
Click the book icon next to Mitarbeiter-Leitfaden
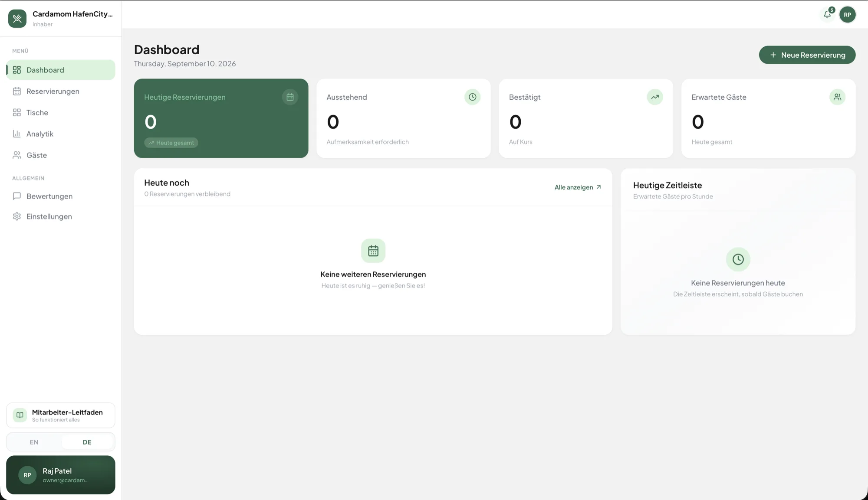pyautogui.click(x=20, y=415)
